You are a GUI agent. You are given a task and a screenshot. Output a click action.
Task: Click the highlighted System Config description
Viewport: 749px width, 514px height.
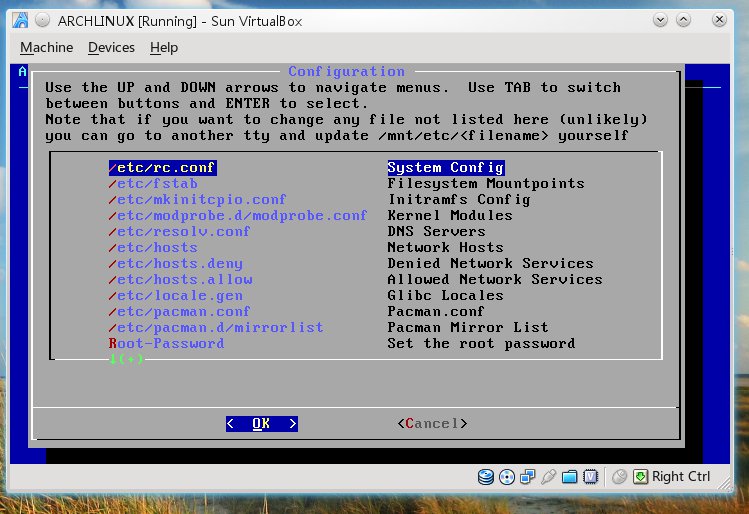(x=446, y=168)
